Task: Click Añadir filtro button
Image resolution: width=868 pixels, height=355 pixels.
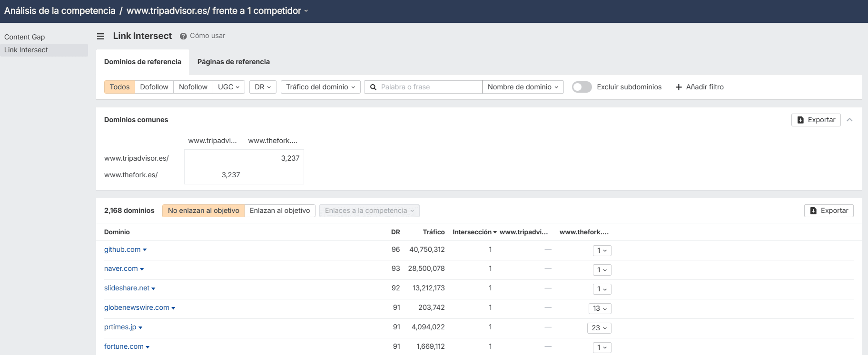Action: pyautogui.click(x=700, y=87)
